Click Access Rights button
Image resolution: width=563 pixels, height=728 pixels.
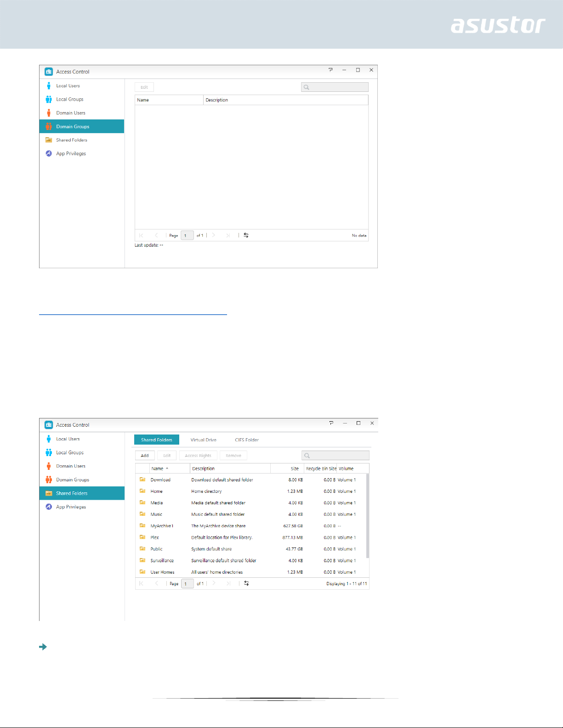pos(198,456)
